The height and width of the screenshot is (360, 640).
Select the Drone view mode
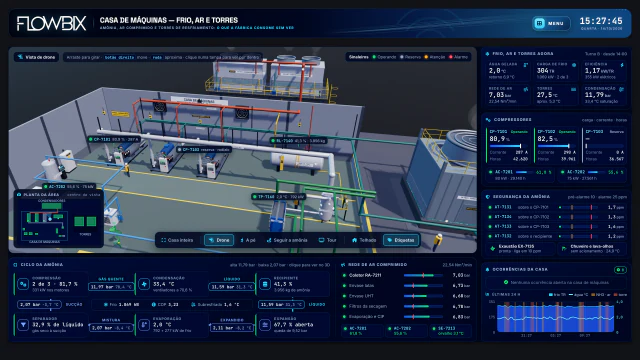coord(219,240)
